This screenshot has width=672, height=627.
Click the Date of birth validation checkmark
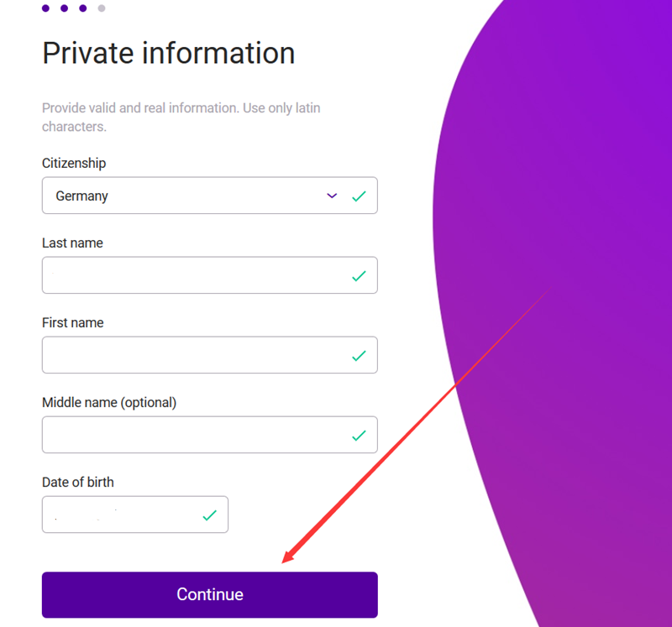[x=209, y=515]
